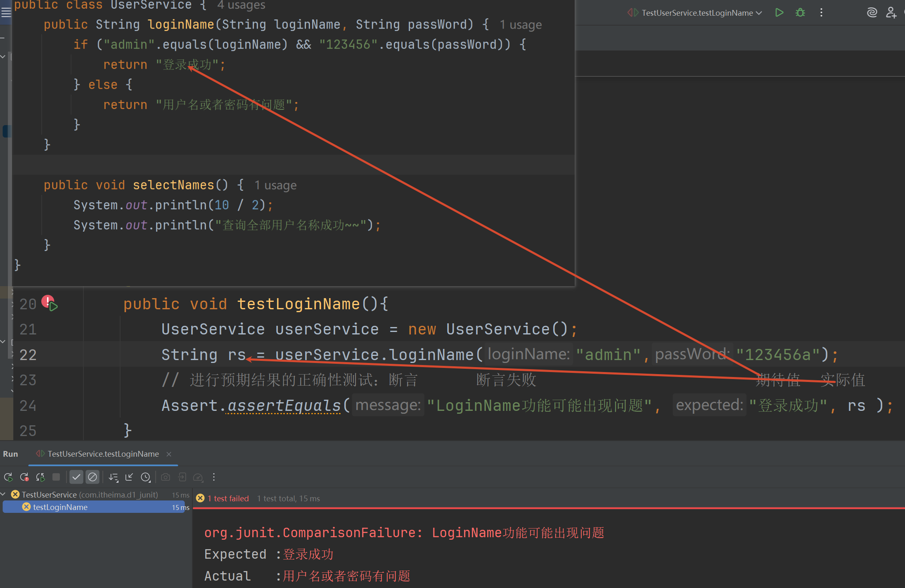Collapse the TestUserService tree node
Viewport: 905px width, 588px height.
tap(4, 494)
